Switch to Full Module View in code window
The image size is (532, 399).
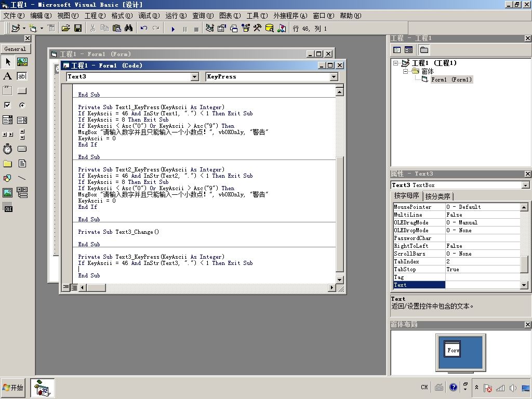click(x=74, y=288)
